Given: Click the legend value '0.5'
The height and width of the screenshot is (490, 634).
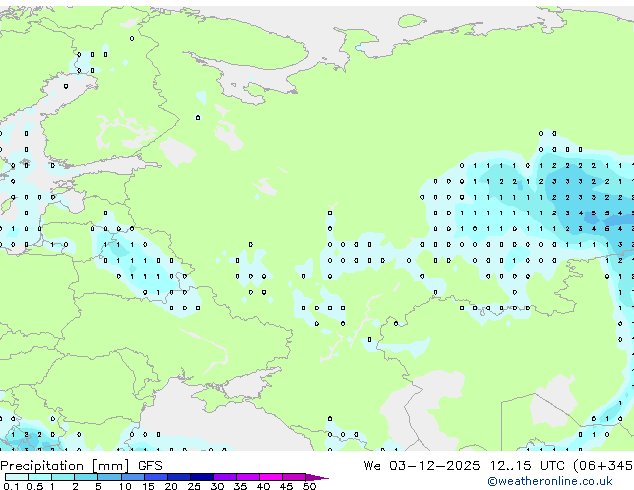Looking at the screenshot, I should 34,486.
